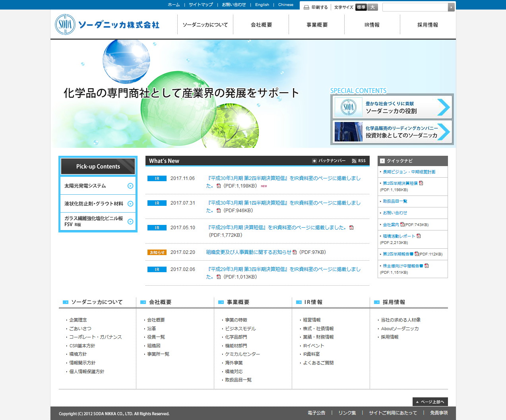The width and height of the screenshot is (506, 420).
Task: Open the サイトマップ link
Action: tap(201, 5)
